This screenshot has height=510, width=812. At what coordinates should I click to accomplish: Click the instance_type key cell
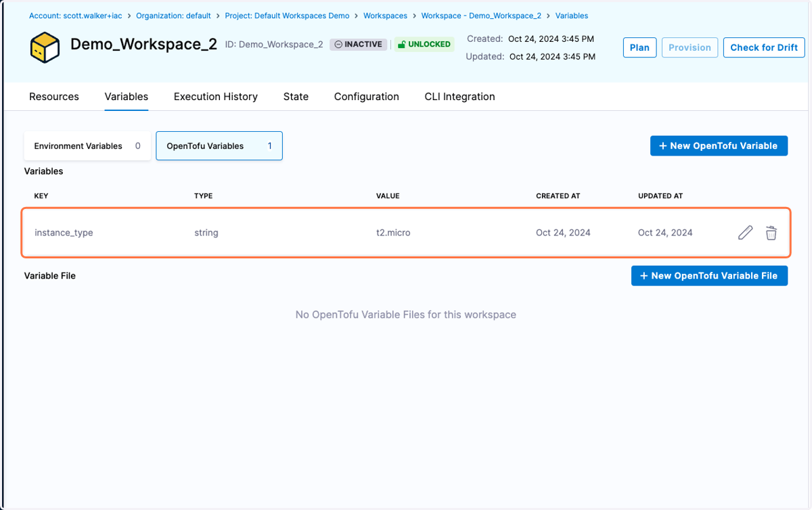pos(64,233)
